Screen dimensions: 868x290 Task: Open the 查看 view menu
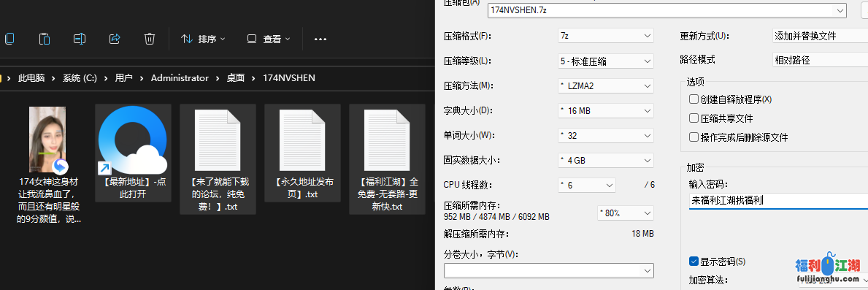coord(269,39)
